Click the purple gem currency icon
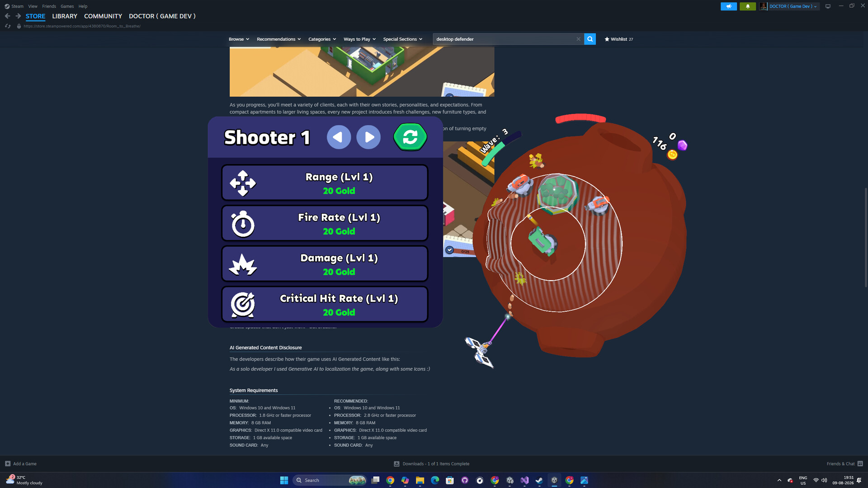 tap(682, 145)
